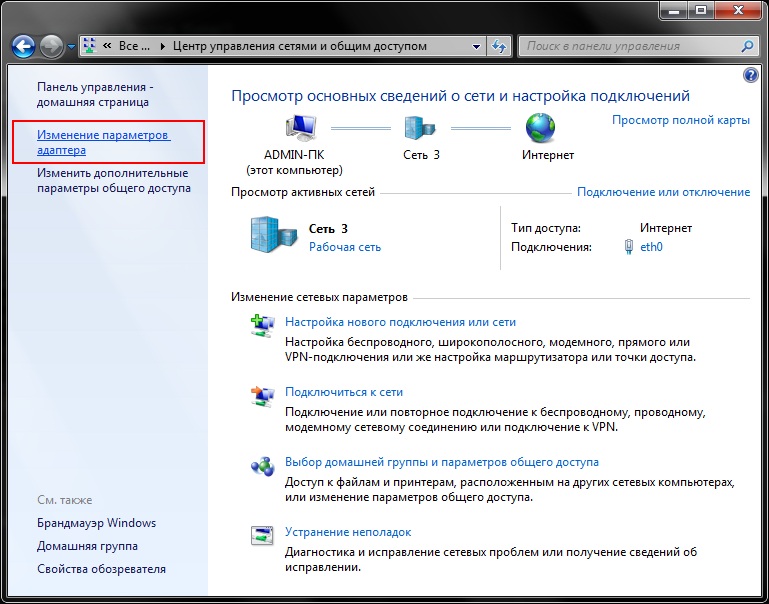Viewport: 769px width, 604px height.
Task: Open Брандмауэр Windows from See also
Action: [96, 523]
